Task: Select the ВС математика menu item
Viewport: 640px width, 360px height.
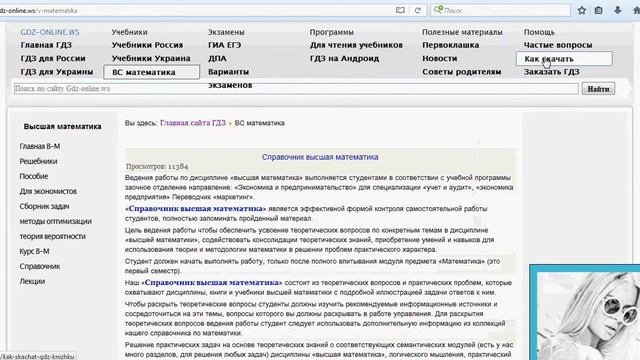Action: (x=151, y=72)
